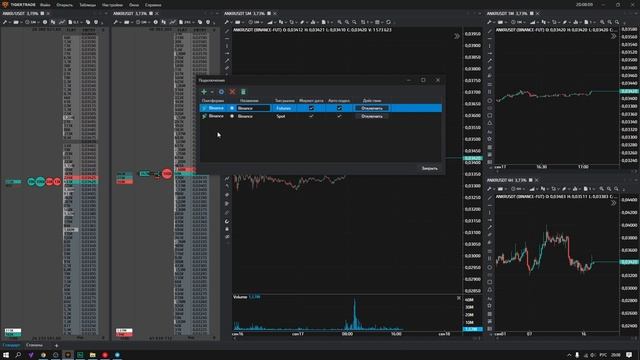Image resolution: width=640 pixels, height=360 pixels.
Task: Open wrench settings on the 1H chart toolbar
Action: point(489,189)
